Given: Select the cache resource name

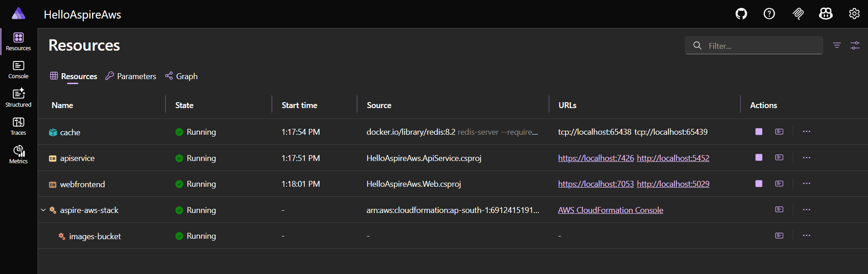Looking at the screenshot, I should [70, 132].
